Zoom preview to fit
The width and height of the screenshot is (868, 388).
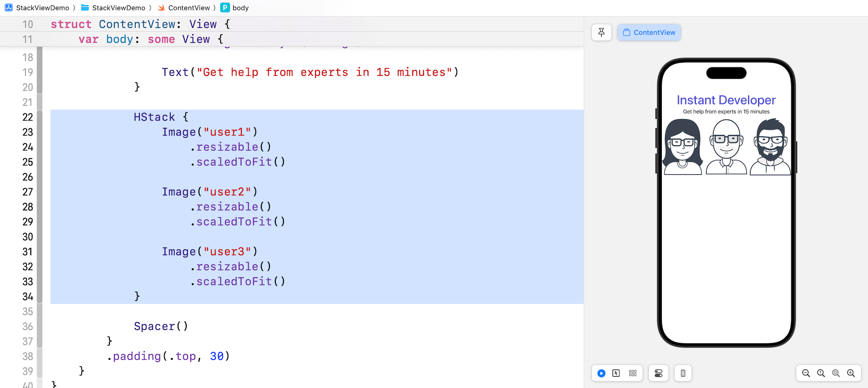pos(836,373)
